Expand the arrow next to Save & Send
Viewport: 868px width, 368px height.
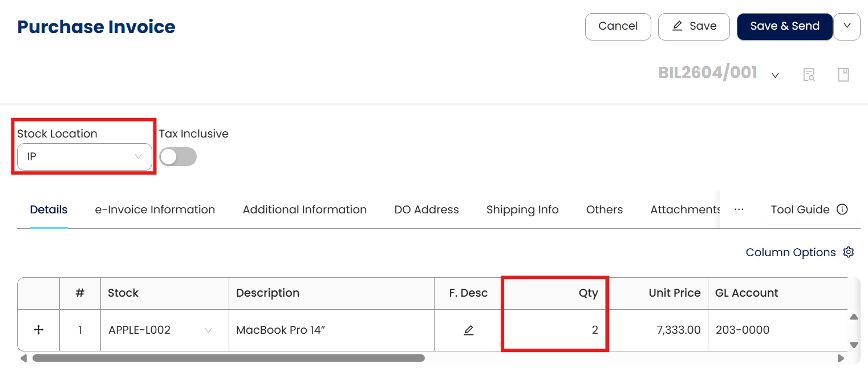point(847,26)
